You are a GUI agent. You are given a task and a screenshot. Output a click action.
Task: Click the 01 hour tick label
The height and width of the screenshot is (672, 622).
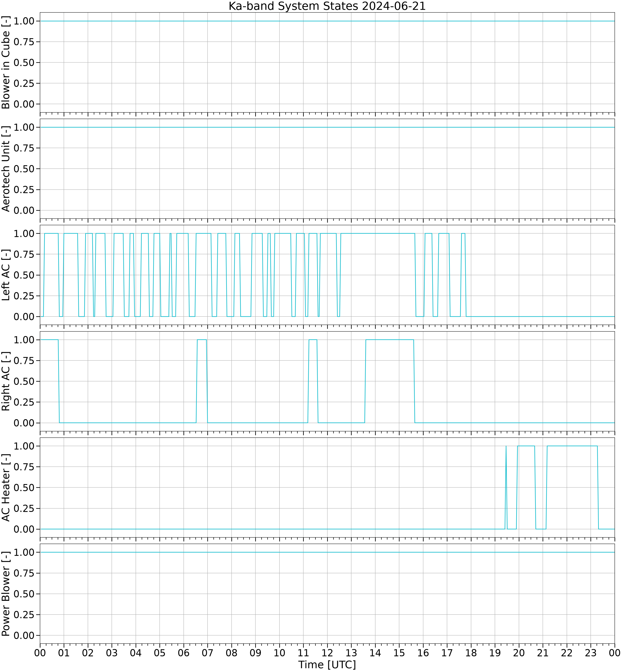[x=64, y=653]
